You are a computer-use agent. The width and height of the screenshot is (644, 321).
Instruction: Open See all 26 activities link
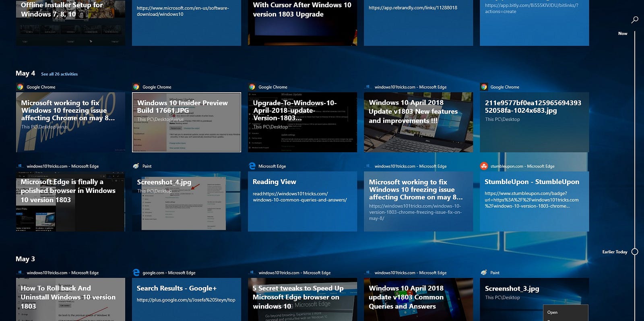pos(59,74)
